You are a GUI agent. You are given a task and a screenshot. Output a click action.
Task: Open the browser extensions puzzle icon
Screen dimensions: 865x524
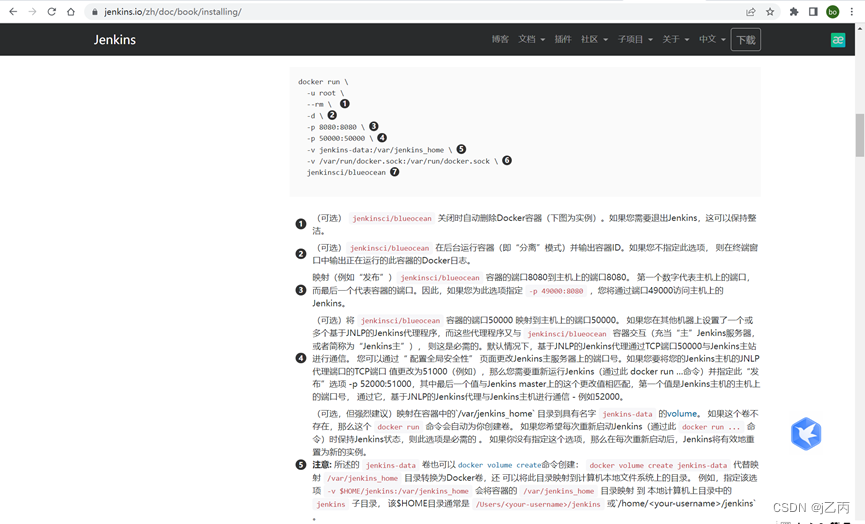[x=794, y=12]
